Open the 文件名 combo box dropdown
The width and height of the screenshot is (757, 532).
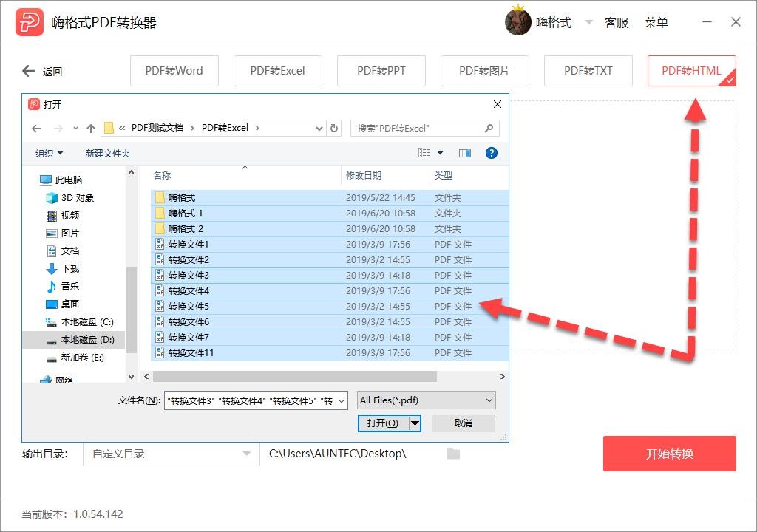(x=342, y=400)
